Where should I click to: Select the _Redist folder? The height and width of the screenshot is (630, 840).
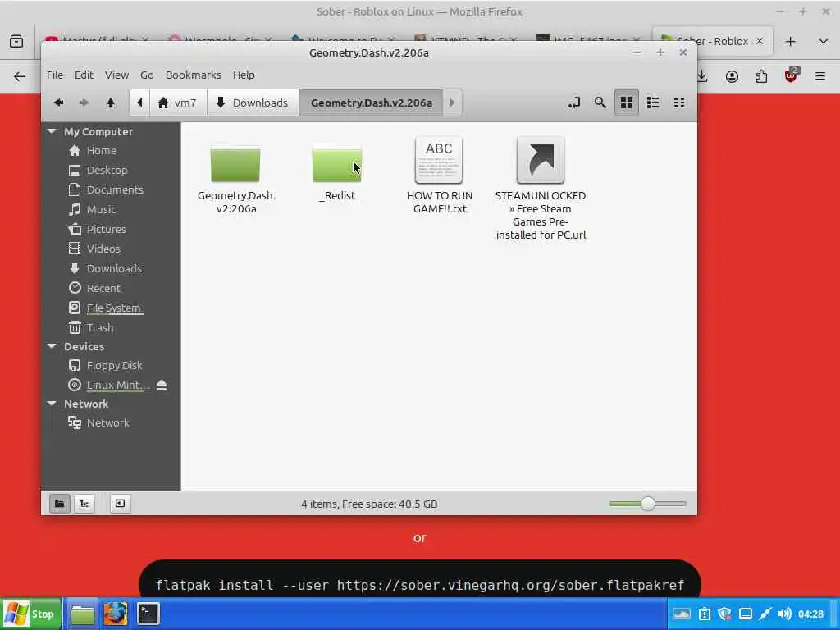click(x=337, y=172)
